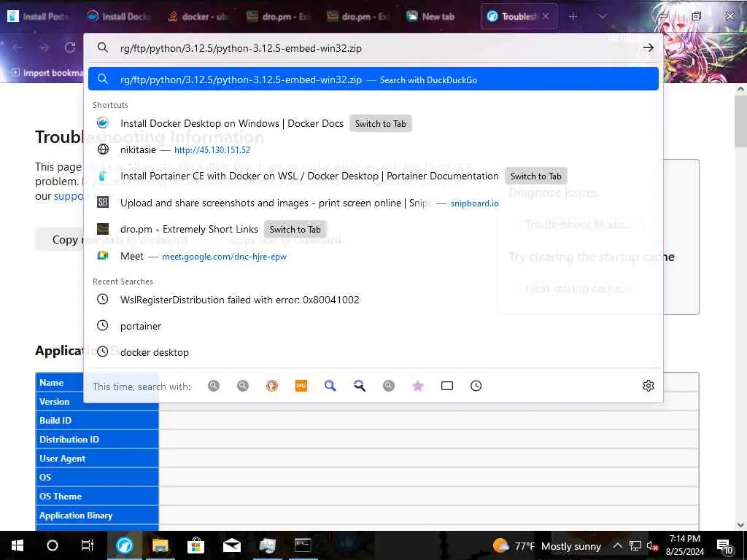This screenshot has width=747, height=560.
Task: Open Task View on the taskbar
Action: click(88, 545)
